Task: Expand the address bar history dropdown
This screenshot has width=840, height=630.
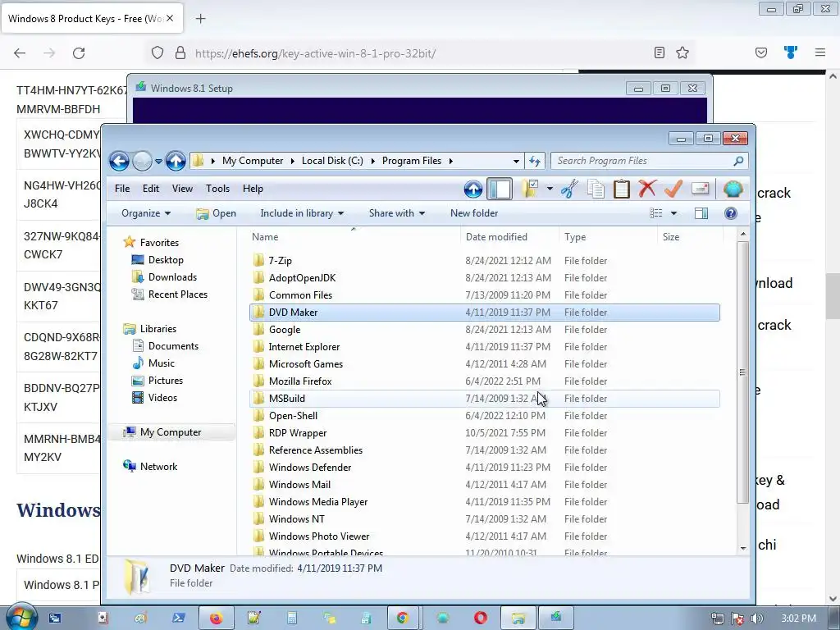Action: pyautogui.click(x=516, y=161)
